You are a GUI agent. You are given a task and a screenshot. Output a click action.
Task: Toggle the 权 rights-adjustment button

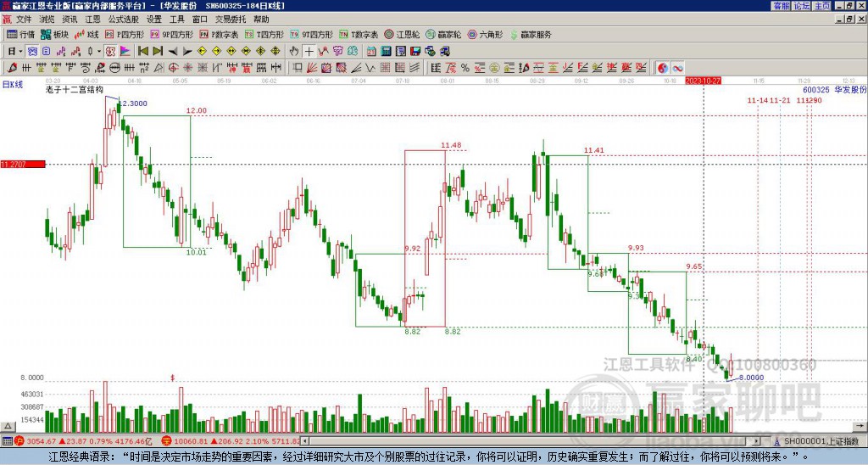[x=110, y=51]
